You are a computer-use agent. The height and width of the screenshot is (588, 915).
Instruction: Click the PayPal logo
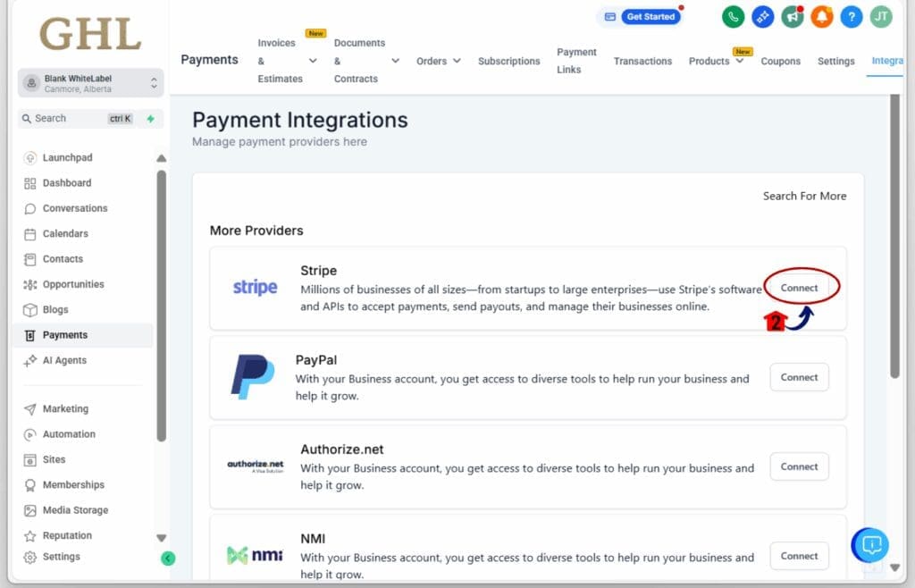click(x=253, y=377)
